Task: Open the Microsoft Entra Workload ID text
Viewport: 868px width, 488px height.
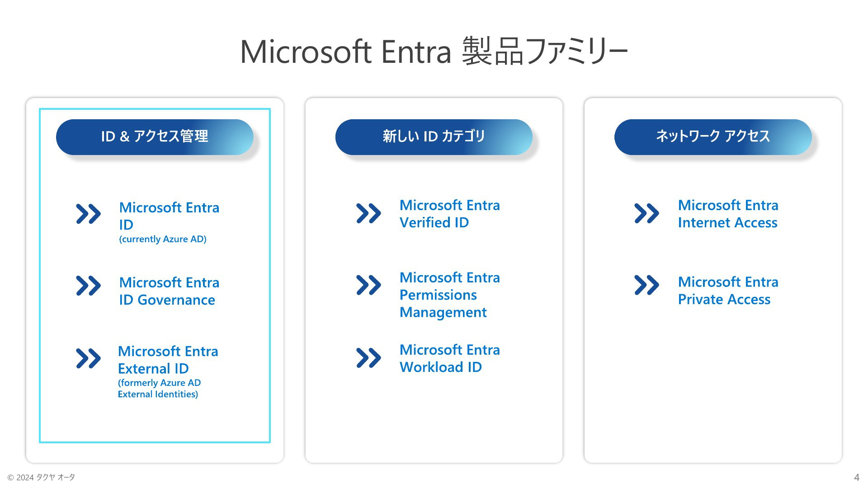Action: tap(450, 358)
